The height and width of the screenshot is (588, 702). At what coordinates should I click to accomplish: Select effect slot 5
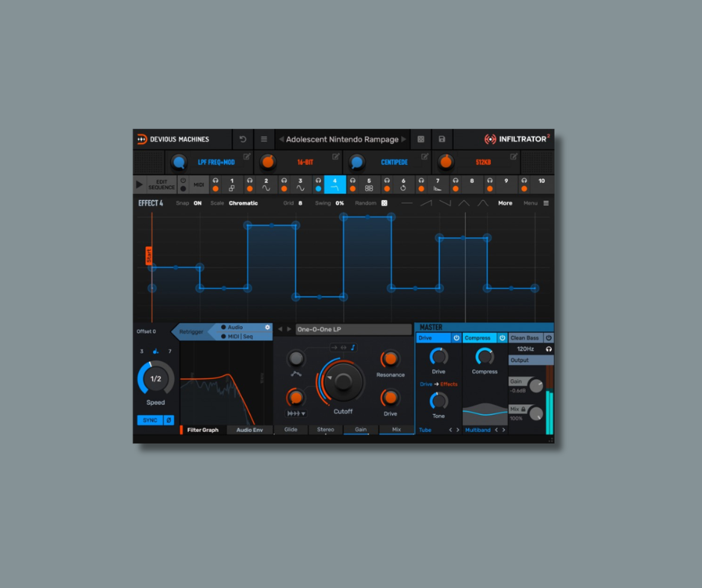click(369, 184)
